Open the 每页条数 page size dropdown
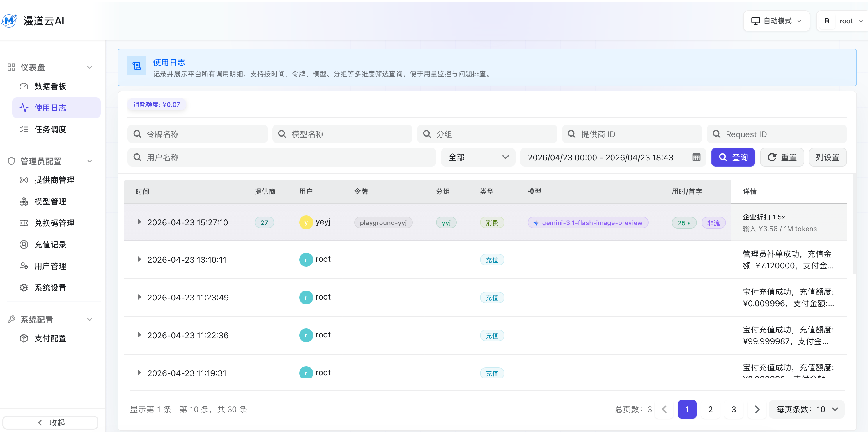868x432 pixels. [x=806, y=409]
